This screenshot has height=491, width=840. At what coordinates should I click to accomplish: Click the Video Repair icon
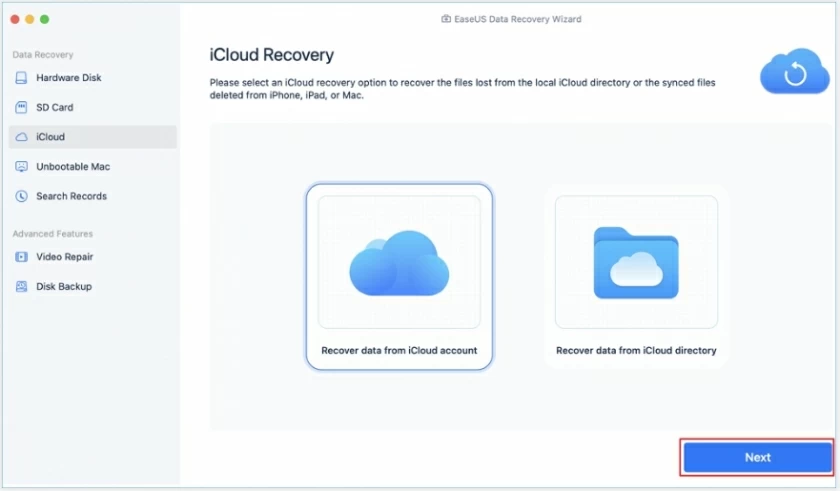[x=21, y=257]
